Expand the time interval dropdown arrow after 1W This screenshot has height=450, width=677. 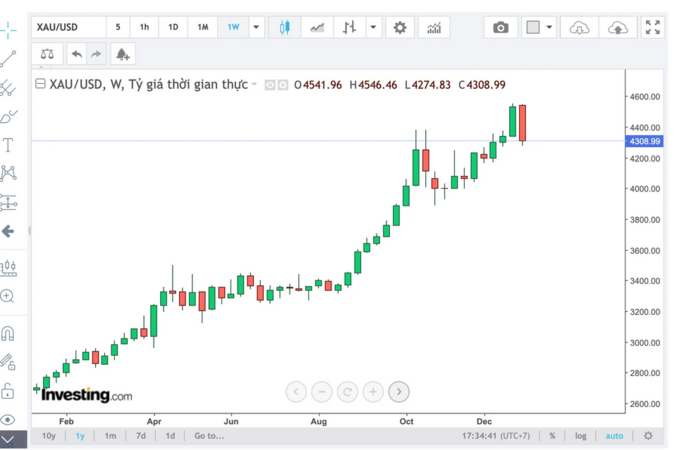coord(257,27)
